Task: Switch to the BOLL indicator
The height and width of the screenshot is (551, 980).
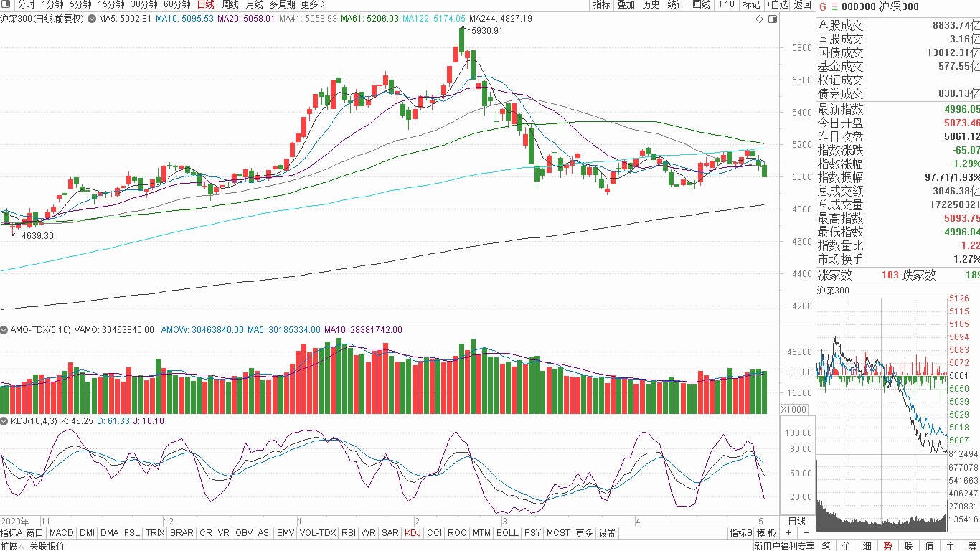Action: click(507, 533)
